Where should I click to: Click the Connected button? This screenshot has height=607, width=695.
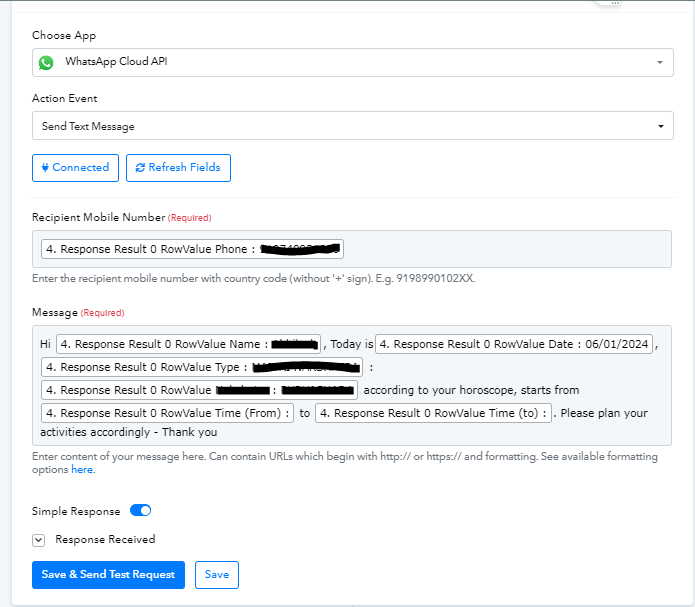75,168
